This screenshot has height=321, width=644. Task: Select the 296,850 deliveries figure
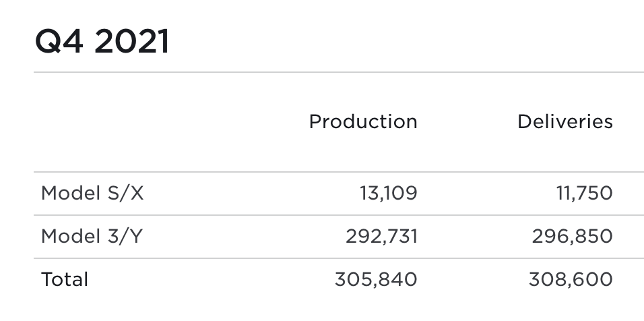click(x=572, y=237)
